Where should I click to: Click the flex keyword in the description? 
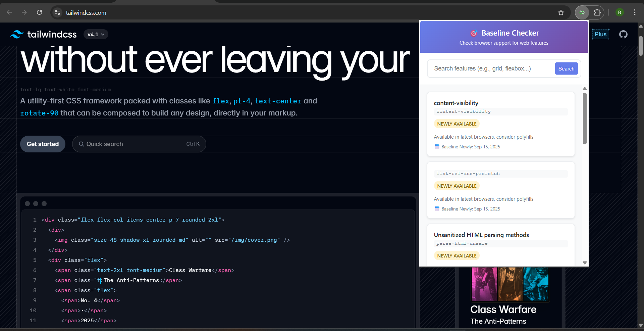(221, 101)
